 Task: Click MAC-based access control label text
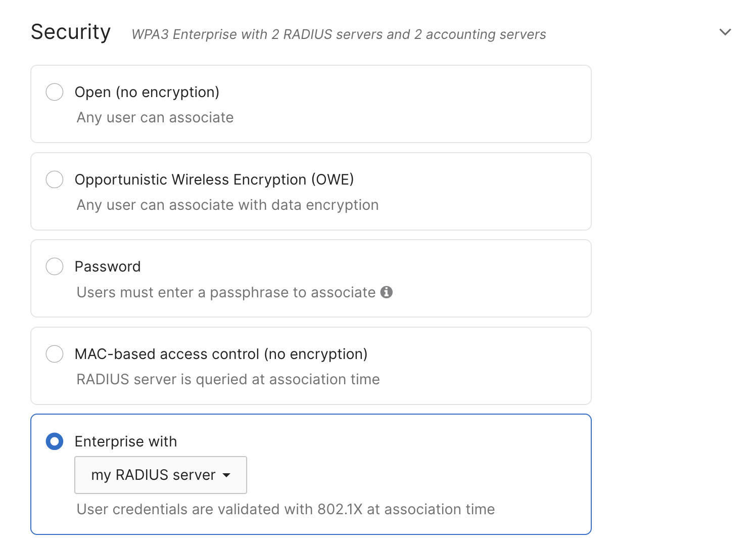pos(221,354)
